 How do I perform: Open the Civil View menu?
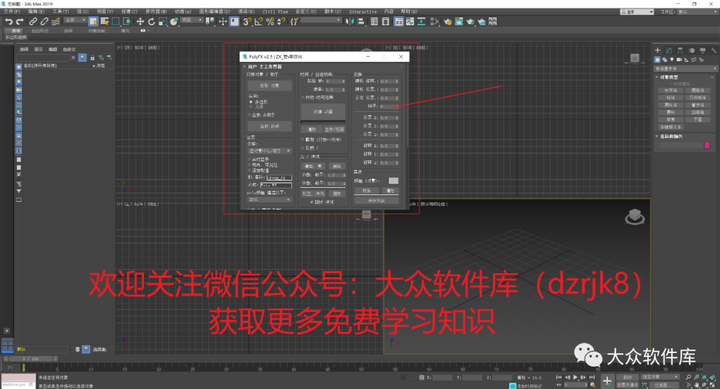276,11
